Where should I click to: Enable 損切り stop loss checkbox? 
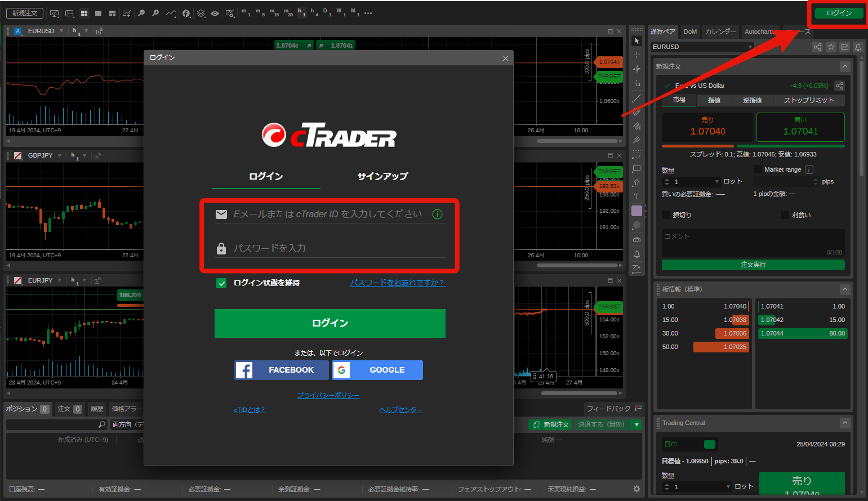pyautogui.click(x=666, y=214)
